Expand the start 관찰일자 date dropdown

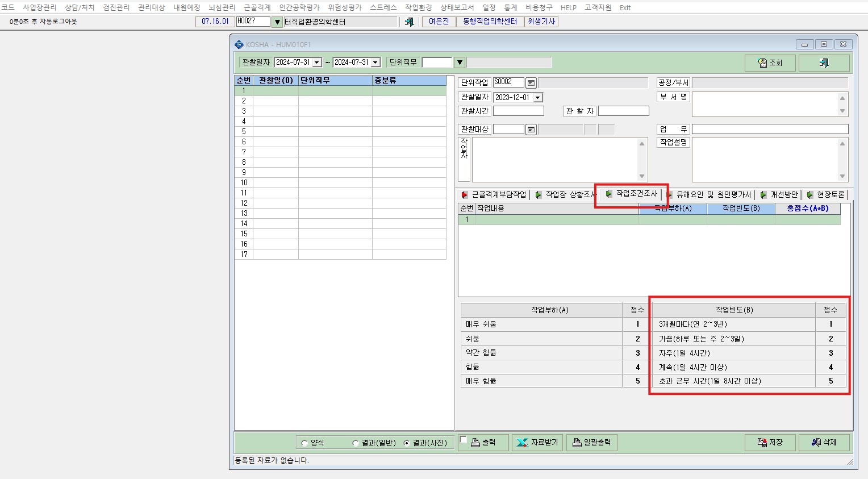(x=317, y=63)
